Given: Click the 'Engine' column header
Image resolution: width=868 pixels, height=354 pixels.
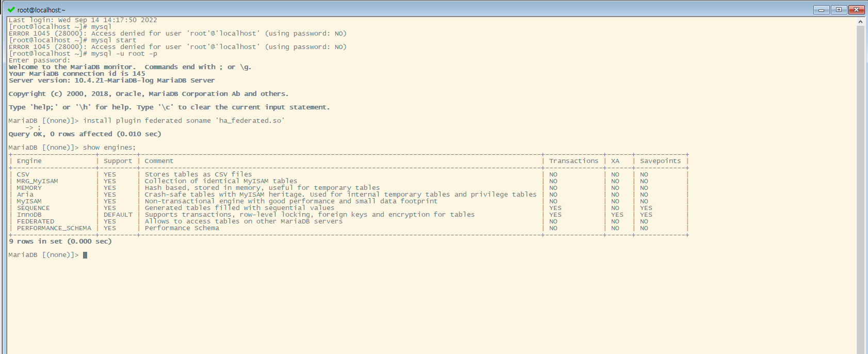Looking at the screenshot, I should pyautogui.click(x=29, y=161).
